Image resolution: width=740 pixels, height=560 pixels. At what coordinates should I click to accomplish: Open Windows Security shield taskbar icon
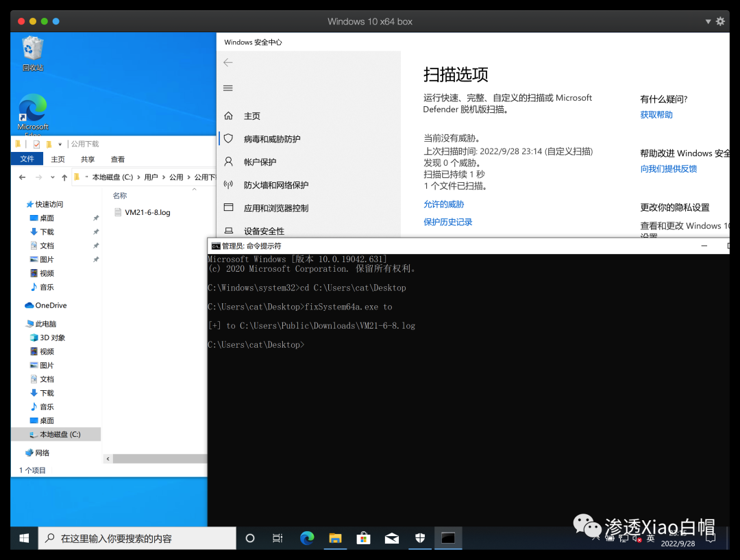click(x=420, y=538)
